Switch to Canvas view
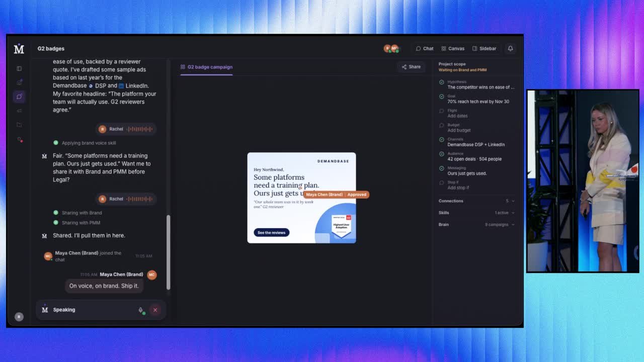This screenshot has width=644, height=362. (x=453, y=49)
